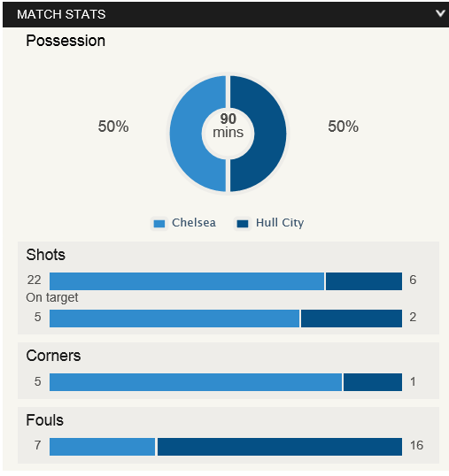This screenshot has height=476, width=449.
Task: Click the Chelsea legend label
Action: [194, 223]
